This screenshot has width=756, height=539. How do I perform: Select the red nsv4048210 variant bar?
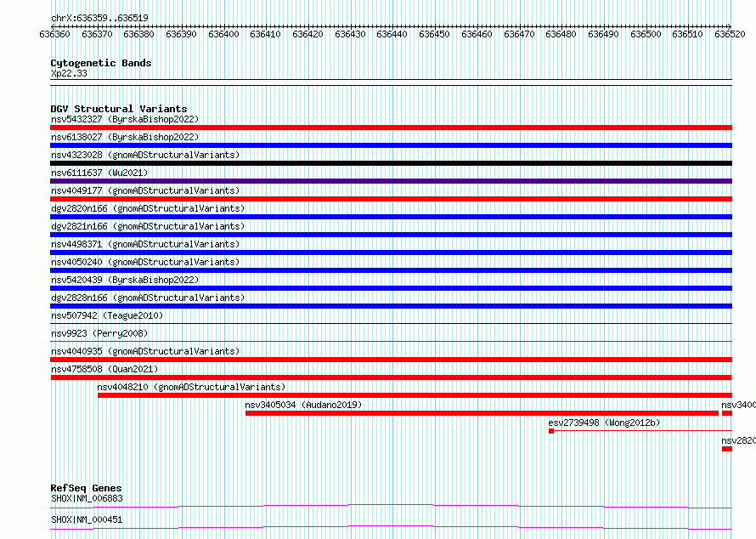click(415, 395)
